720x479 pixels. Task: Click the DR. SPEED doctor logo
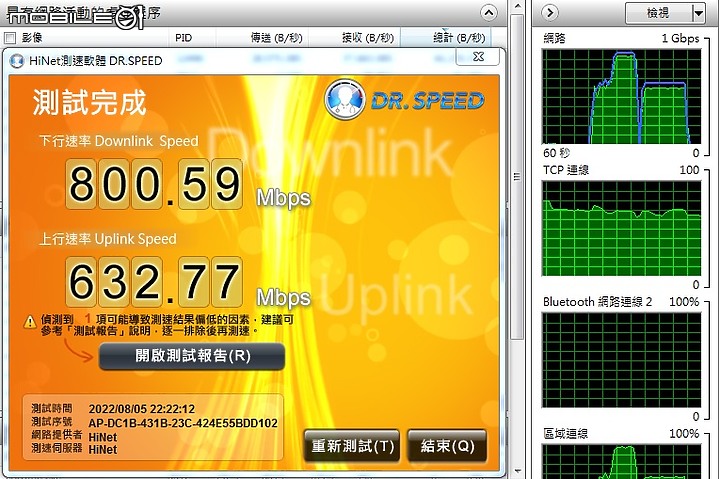345,100
